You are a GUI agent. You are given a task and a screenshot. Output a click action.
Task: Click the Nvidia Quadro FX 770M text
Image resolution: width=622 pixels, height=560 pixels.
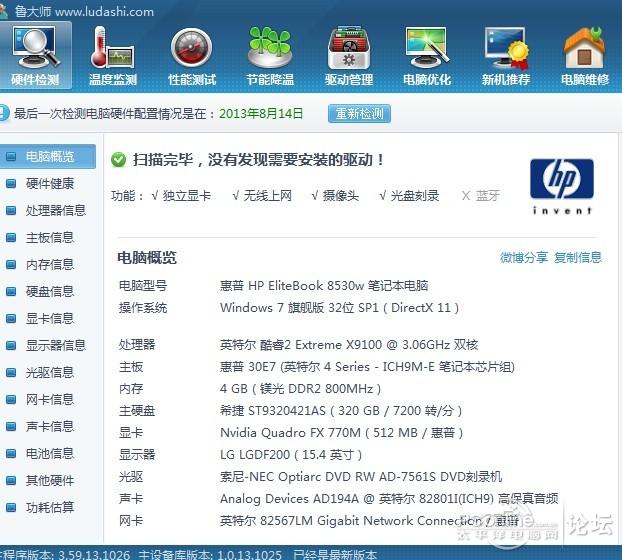coord(342,433)
